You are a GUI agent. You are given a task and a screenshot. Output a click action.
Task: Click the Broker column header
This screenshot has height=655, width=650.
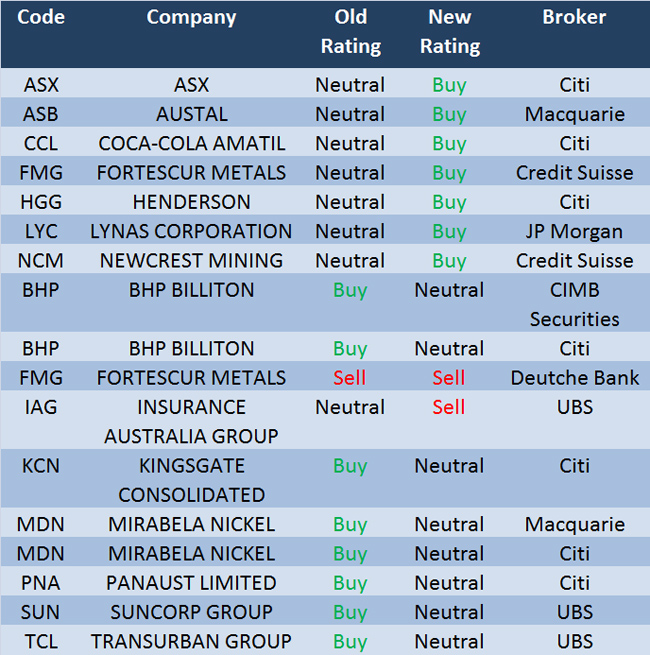pos(574,17)
